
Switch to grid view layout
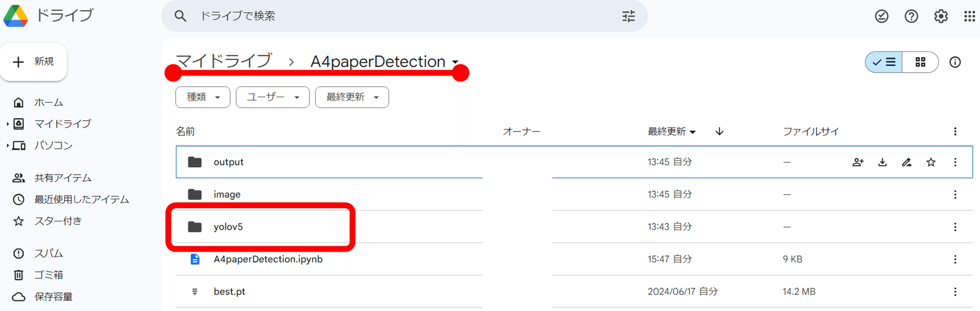pos(920,62)
